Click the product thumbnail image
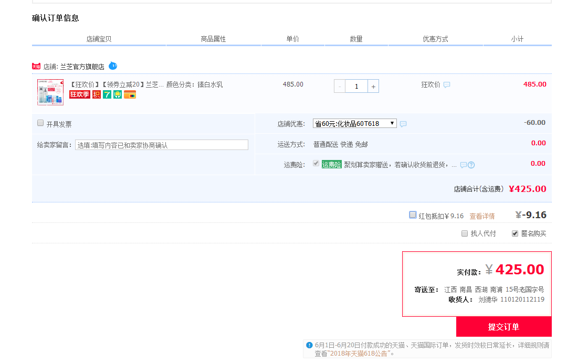The height and width of the screenshot is (364, 588). [50, 92]
